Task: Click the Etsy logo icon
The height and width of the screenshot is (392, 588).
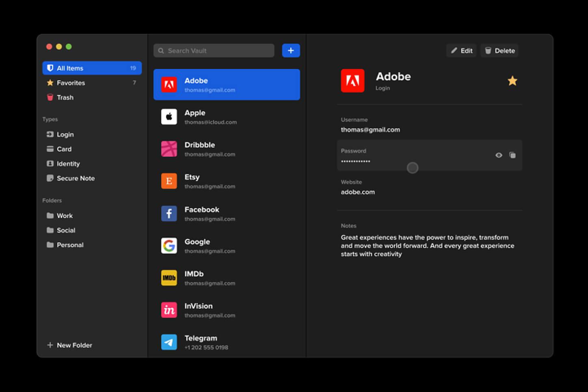Action: [x=169, y=181]
